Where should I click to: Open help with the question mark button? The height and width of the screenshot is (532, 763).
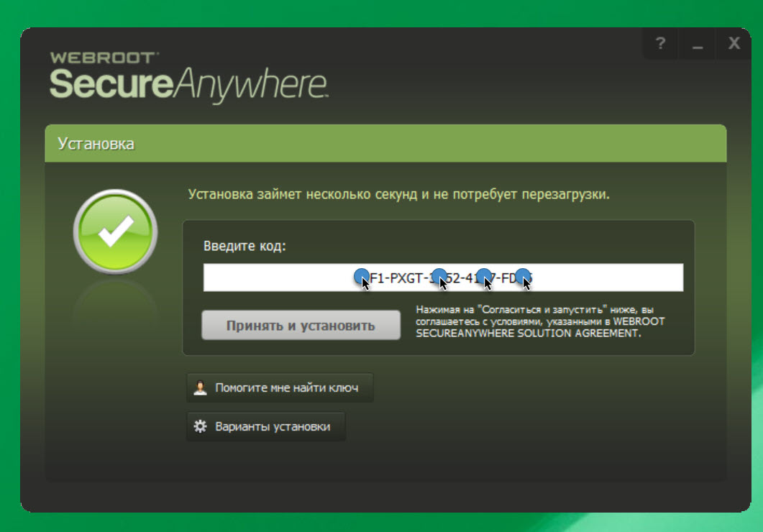(660, 44)
